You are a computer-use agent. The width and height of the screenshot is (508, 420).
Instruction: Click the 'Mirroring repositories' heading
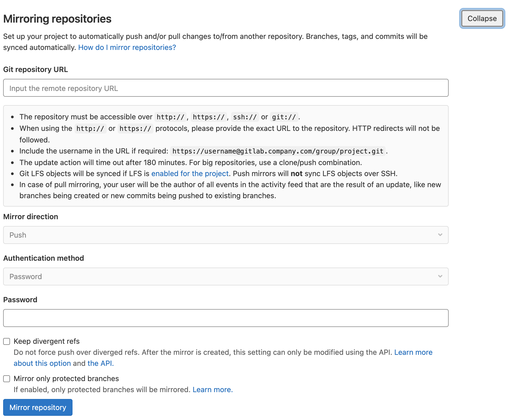(x=57, y=19)
